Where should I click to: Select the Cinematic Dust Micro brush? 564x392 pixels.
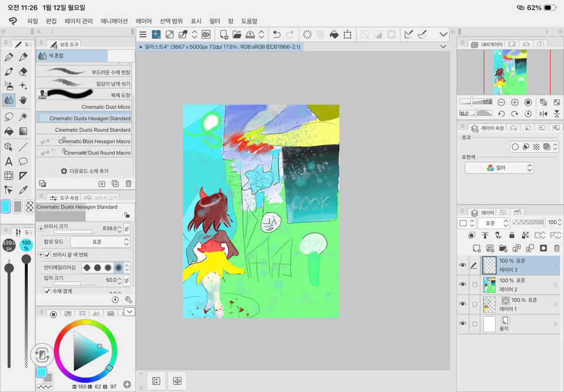coord(84,107)
